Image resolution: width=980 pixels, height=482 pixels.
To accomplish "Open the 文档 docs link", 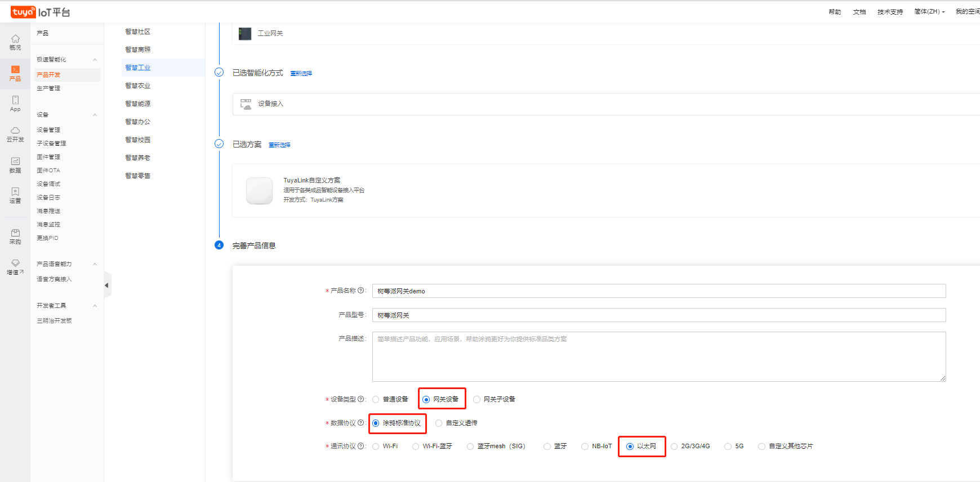I will coord(859,12).
